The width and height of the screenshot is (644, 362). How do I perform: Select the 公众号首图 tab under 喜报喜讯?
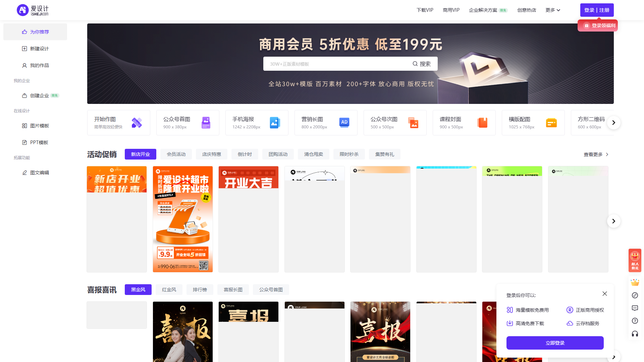click(271, 290)
